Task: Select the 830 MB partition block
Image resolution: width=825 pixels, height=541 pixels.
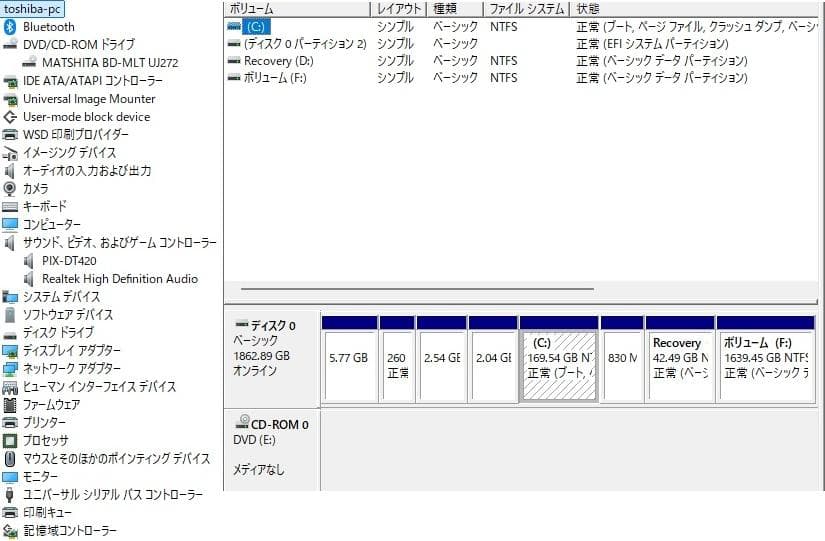Action: pos(622,359)
